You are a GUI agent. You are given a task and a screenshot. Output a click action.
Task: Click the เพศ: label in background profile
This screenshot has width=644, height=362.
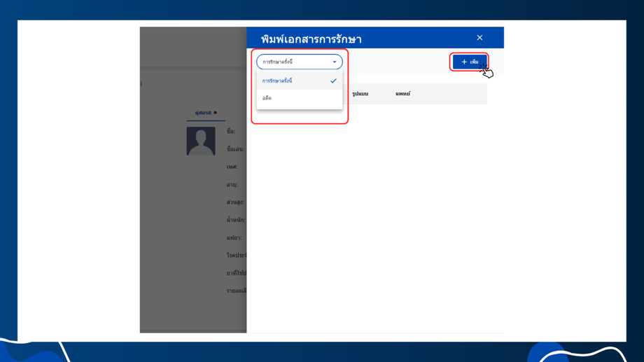tap(232, 167)
